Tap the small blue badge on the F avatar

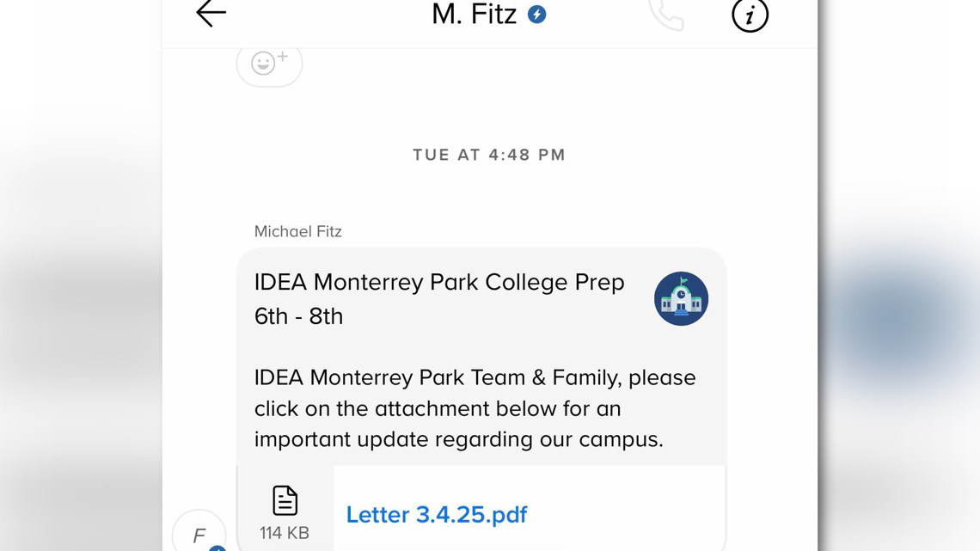pos(217,548)
